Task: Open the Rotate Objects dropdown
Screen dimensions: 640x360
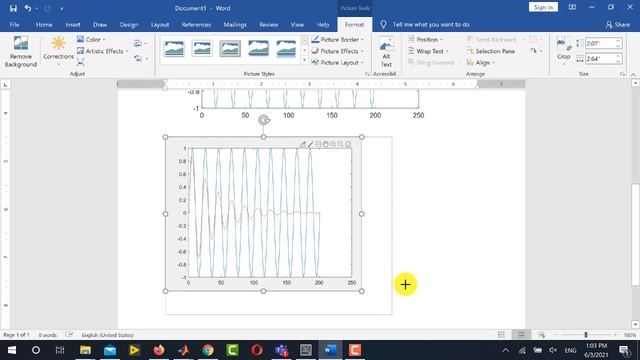Action: (x=536, y=51)
